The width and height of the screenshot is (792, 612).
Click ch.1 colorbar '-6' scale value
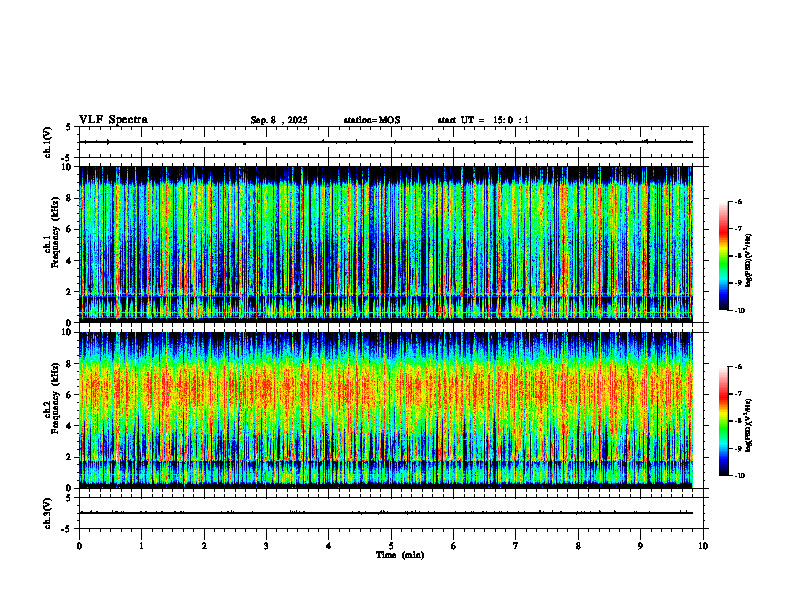point(738,202)
